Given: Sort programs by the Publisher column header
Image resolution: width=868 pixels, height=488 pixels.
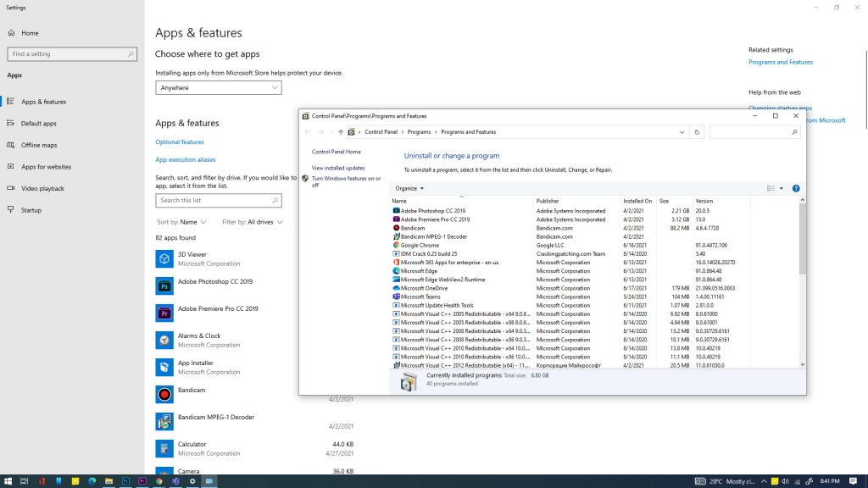Looking at the screenshot, I should (x=576, y=202).
